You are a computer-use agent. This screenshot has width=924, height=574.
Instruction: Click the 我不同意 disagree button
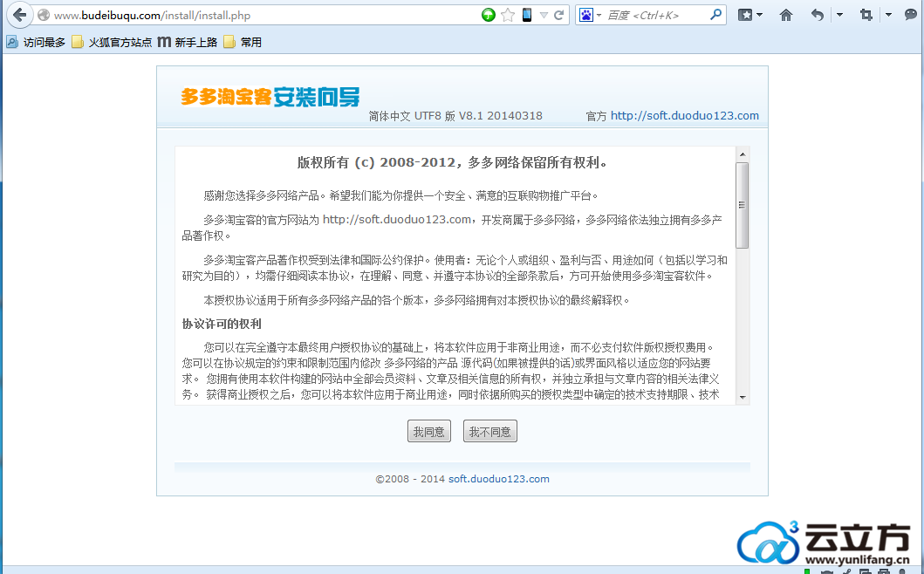tap(489, 432)
